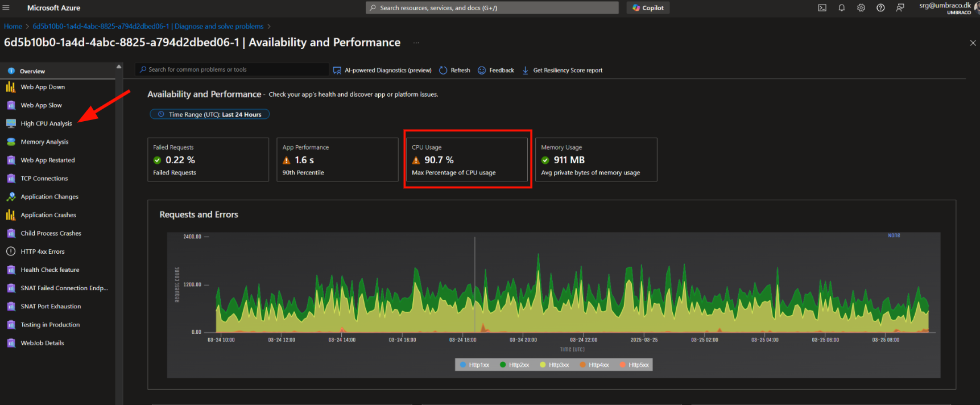Go to Home breadcrumb link

pos(13,26)
